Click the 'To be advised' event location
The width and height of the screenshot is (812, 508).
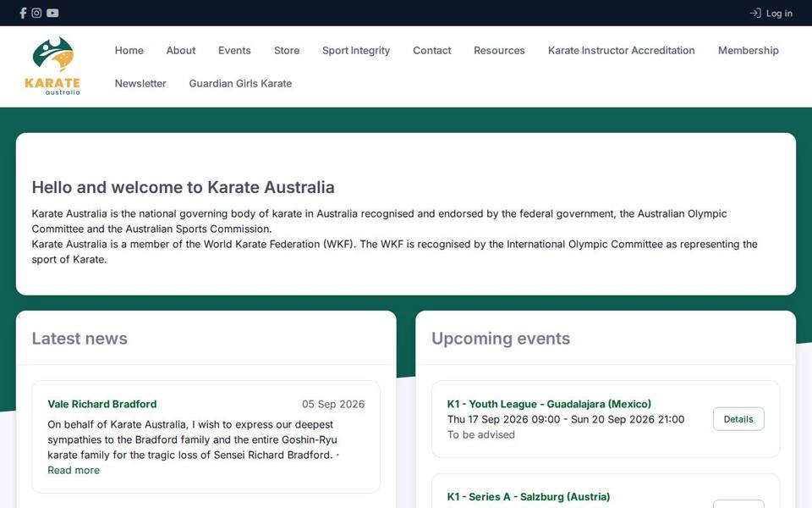coord(481,435)
